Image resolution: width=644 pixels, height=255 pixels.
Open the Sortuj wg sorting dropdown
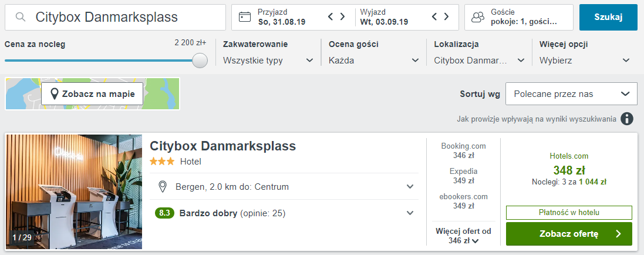pyautogui.click(x=571, y=94)
